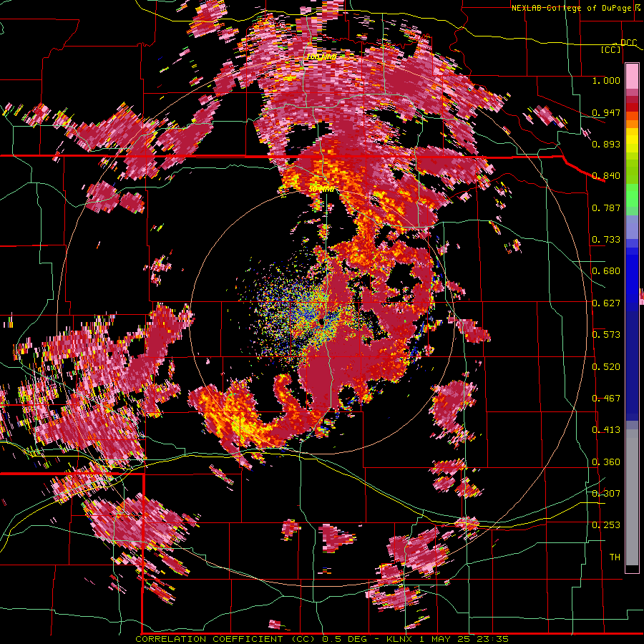The image size is (644, 644).
Task: Select the 0.893 scale value
Action: (x=606, y=144)
